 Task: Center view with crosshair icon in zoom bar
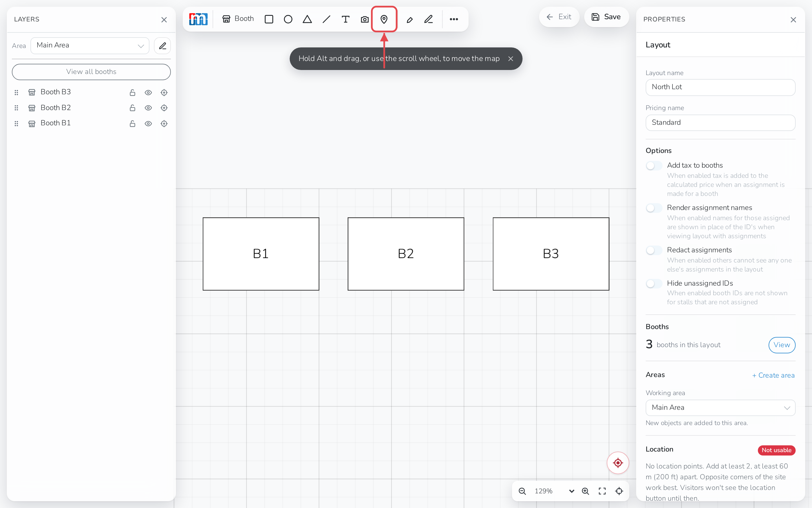[619, 491]
